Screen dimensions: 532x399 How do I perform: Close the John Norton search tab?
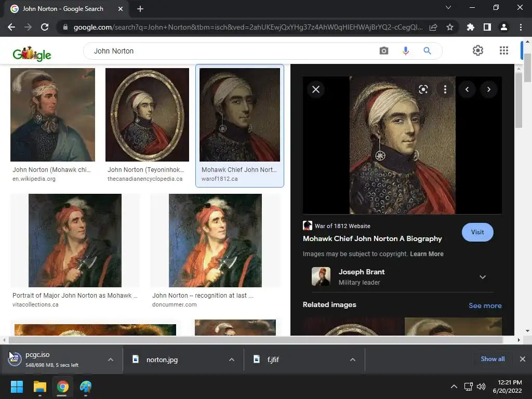pyautogui.click(x=121, y=9)
